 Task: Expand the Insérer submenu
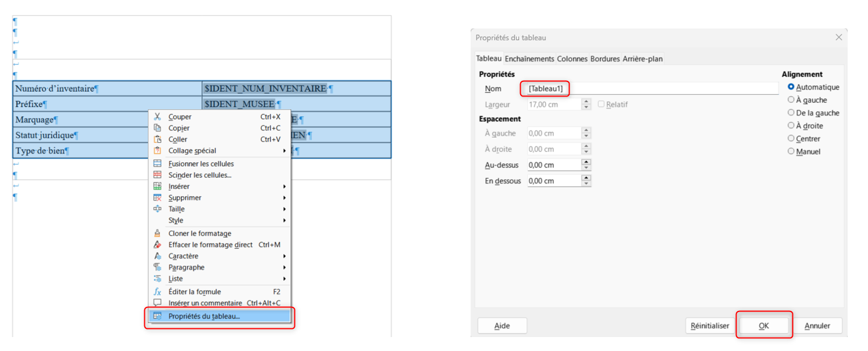tap(284, 187)
